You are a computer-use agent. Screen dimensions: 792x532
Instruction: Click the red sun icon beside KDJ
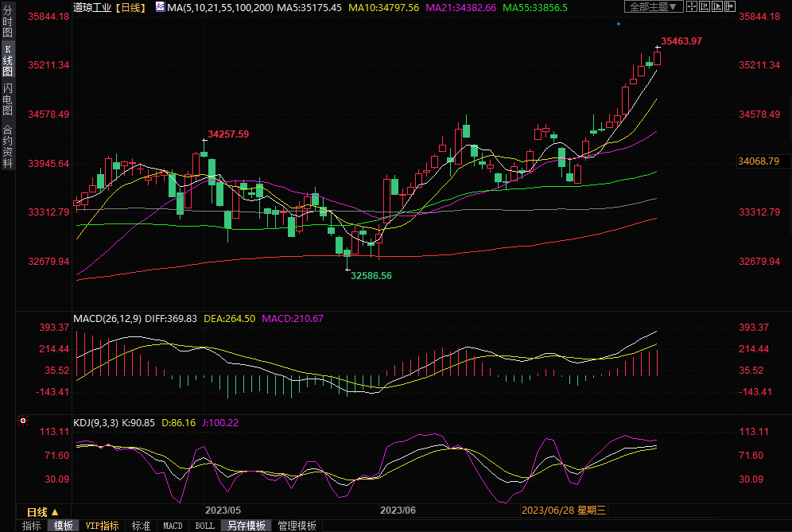[23, 421]
